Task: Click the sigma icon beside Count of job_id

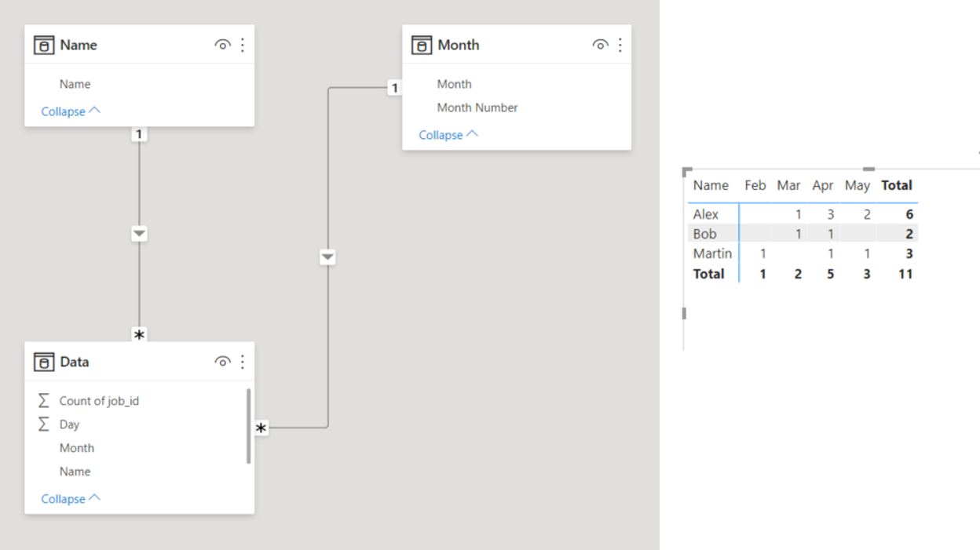Action: point(43,401)
